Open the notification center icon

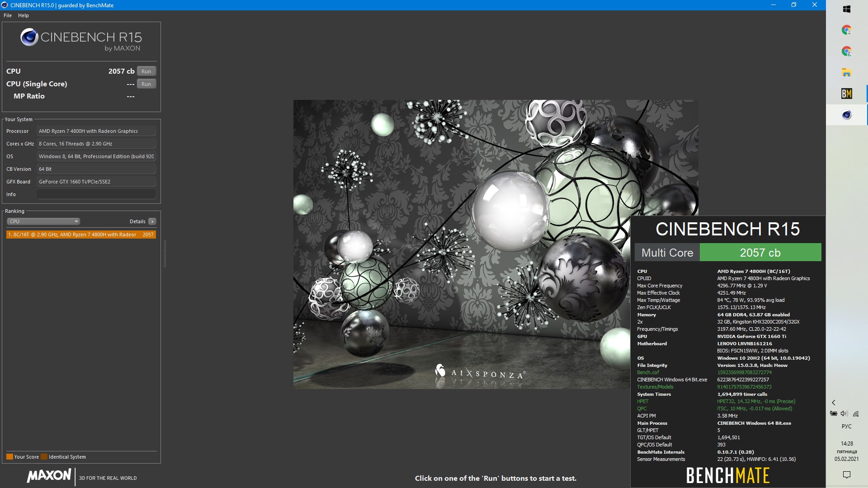coord(847,474)
